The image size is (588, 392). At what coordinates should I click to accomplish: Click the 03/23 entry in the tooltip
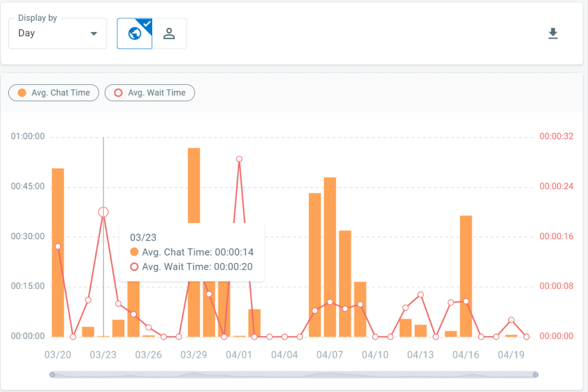coord(143,237)
